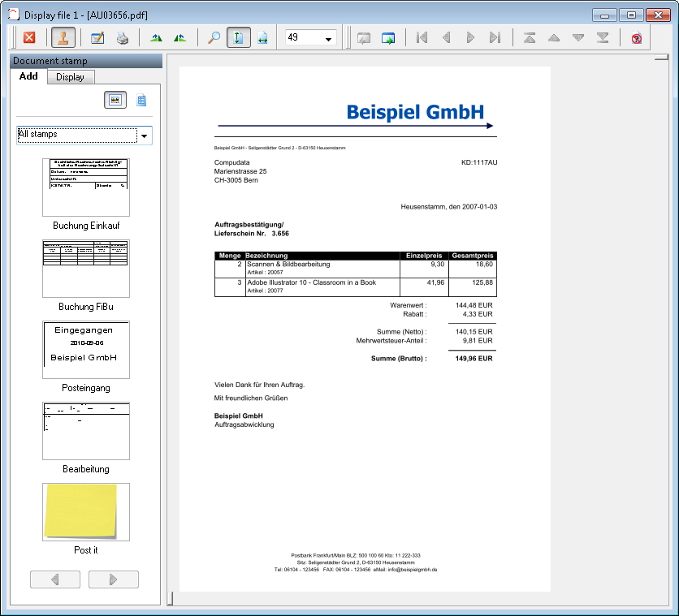Screen dimensions: 679x616
Task: Toggle thumbnail view of stamps
Action: (115, 100)
